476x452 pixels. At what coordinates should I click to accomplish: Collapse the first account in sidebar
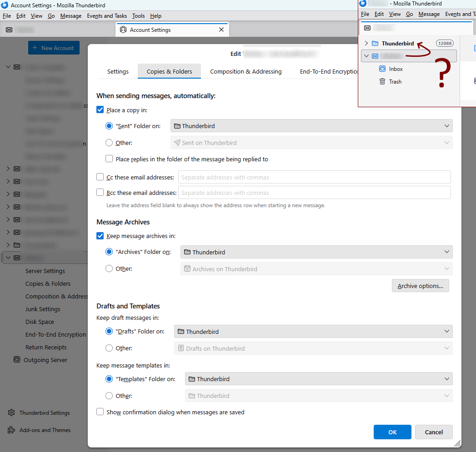8,67
